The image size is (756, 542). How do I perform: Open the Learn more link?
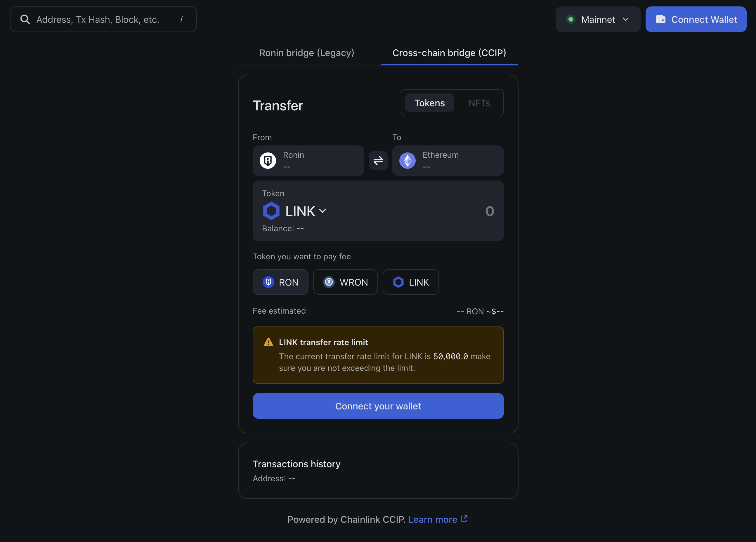[x=432, y=519]
